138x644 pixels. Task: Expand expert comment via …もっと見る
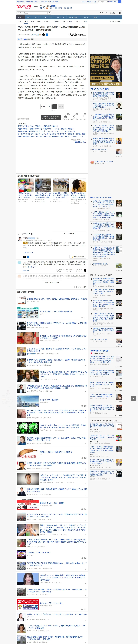28,252
